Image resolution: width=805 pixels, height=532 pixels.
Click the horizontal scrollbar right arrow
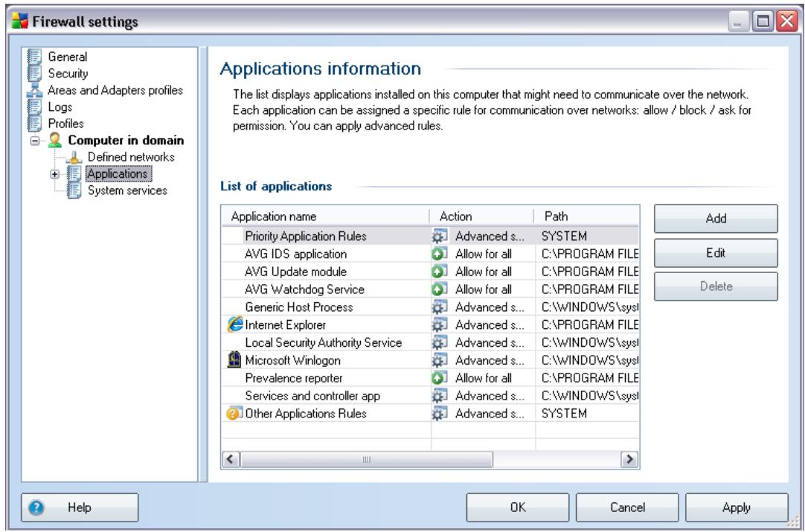(x=629, y=459)
